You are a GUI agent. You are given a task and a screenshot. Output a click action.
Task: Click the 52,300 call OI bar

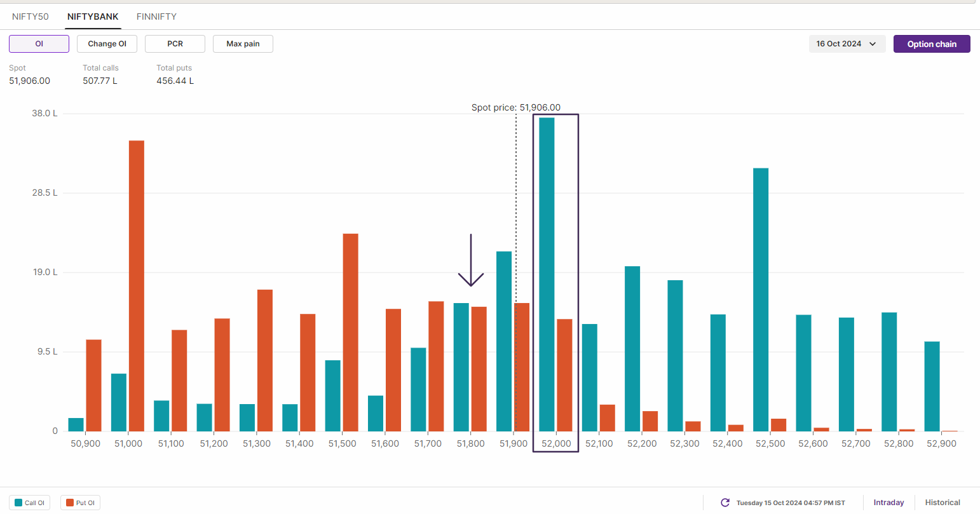pyautogui.click(x=675, y=356)
